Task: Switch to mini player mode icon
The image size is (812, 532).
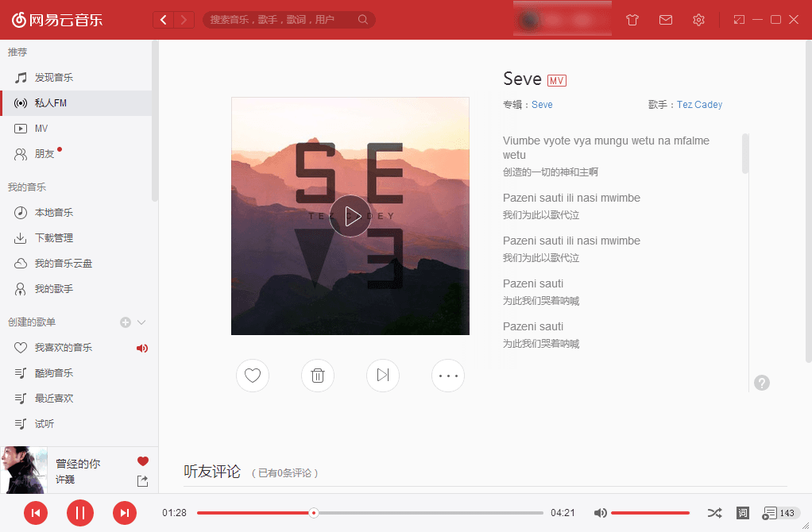Action: pyautogui.click(x=739, y=20)
